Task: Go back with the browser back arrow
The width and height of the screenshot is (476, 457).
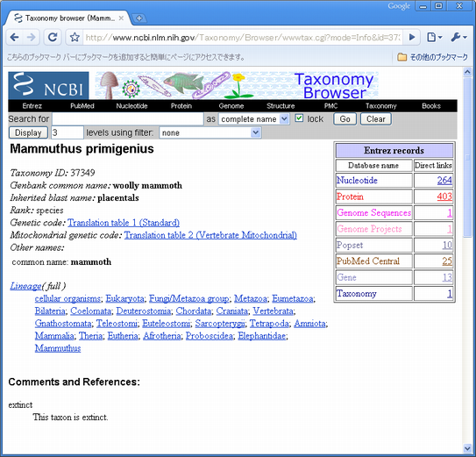Action: coord(14,38)
